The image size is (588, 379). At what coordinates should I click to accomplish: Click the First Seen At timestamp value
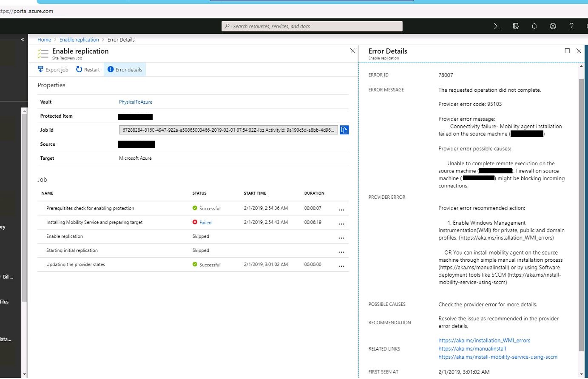tap(464, 372)
